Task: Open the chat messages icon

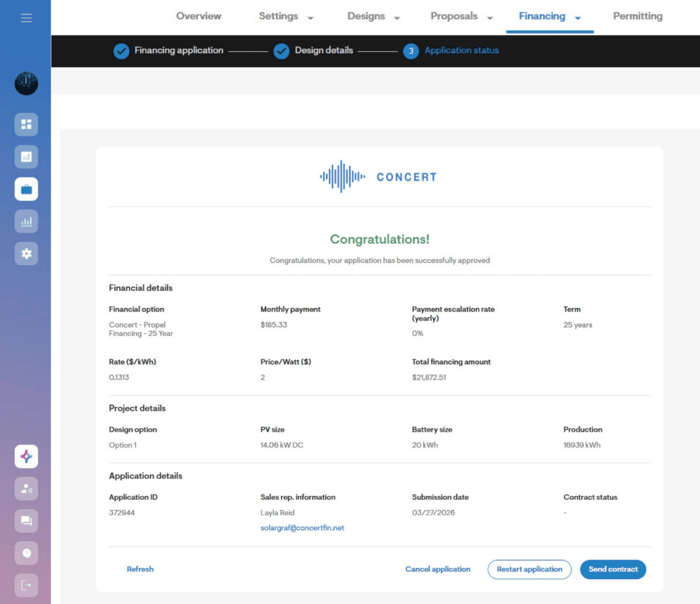Action: point(26,521)
